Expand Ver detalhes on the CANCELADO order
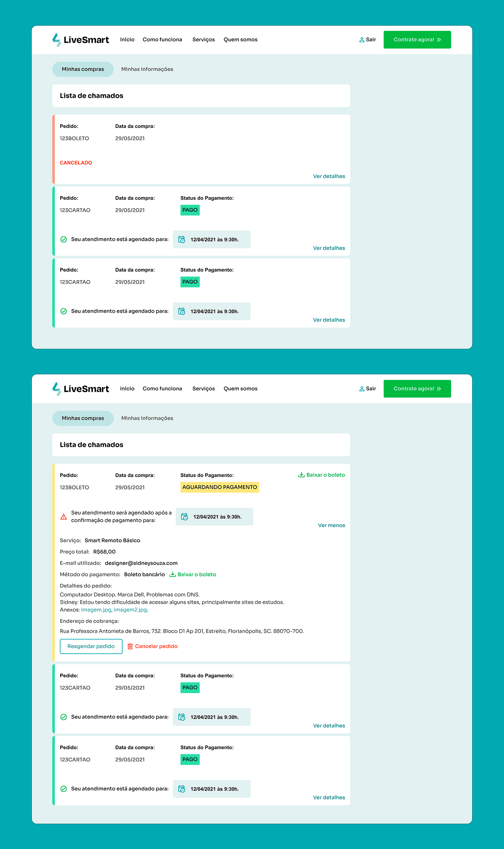This screenshot has height=849, width=504. click(329, 176)
